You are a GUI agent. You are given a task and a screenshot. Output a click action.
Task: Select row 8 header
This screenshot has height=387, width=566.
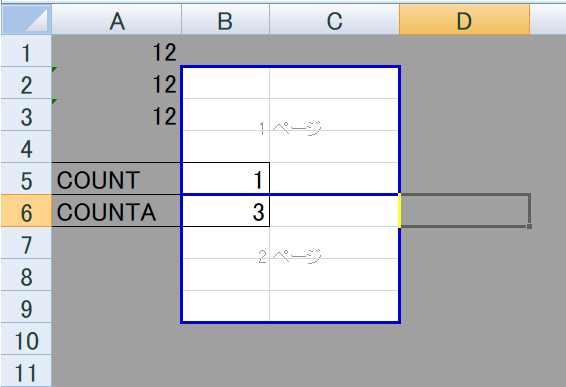pyautogui.click(x=26, y=274)
